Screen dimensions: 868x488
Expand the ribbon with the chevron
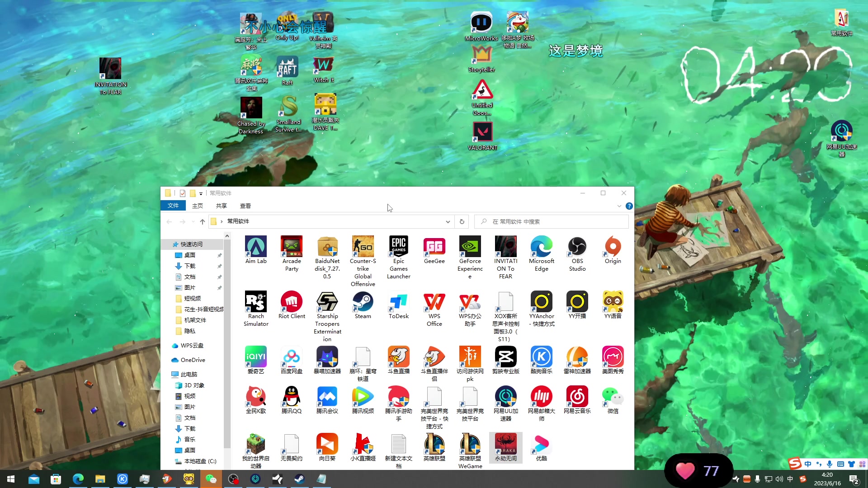[x=619, y=206]
